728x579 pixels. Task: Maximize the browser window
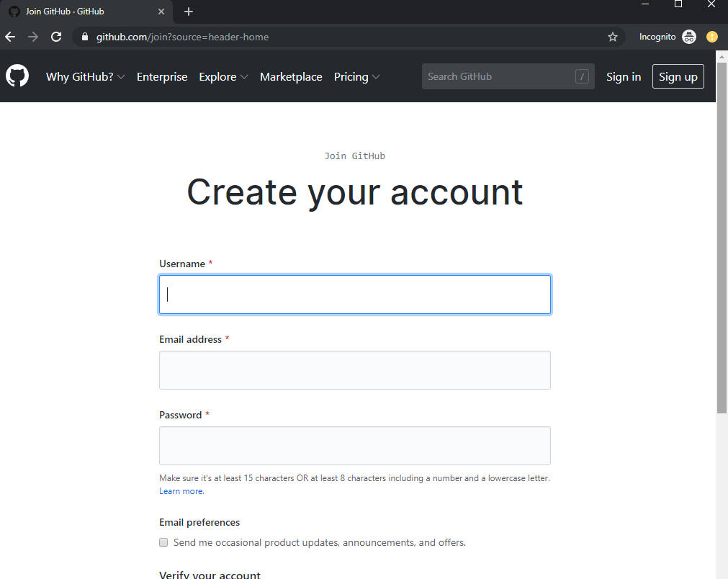point(678,4)
